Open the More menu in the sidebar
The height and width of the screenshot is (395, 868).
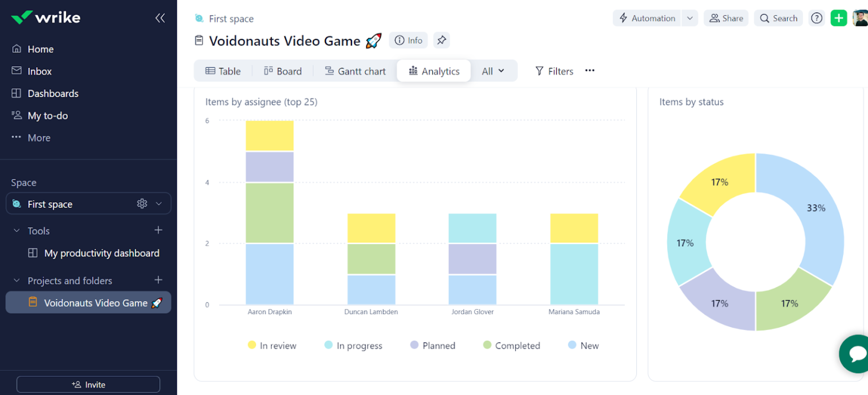pos(38,137)
